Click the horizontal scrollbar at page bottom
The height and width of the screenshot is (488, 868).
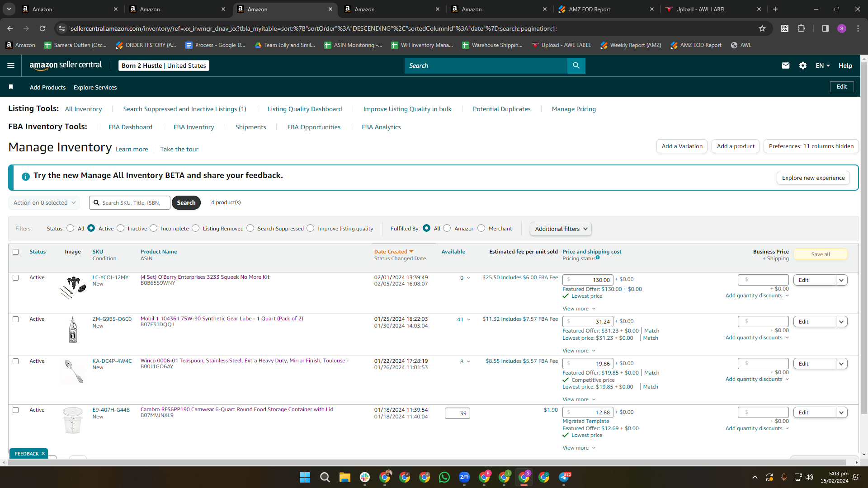pyautogui.click(x=427, y=463)
